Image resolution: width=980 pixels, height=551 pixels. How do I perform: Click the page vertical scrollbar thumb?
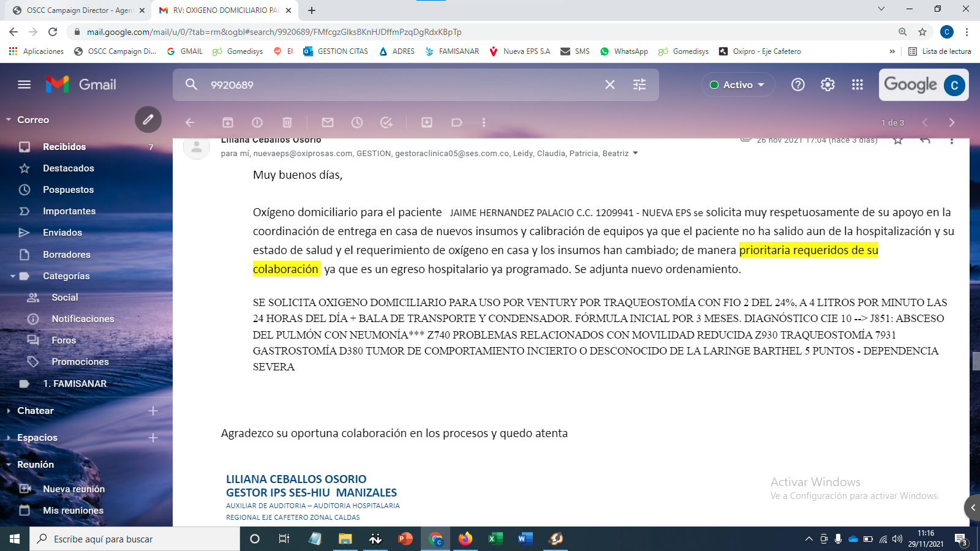tap(975, 361)
